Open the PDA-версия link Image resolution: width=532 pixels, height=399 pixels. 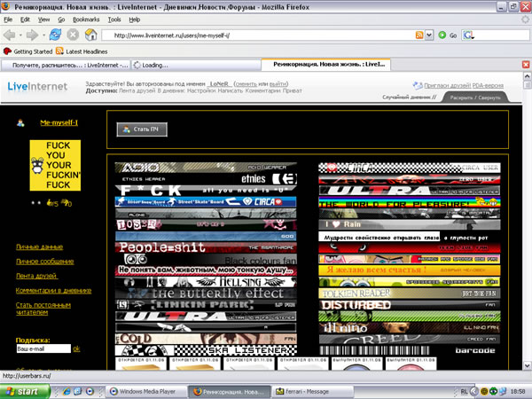(x=488, y=85)
